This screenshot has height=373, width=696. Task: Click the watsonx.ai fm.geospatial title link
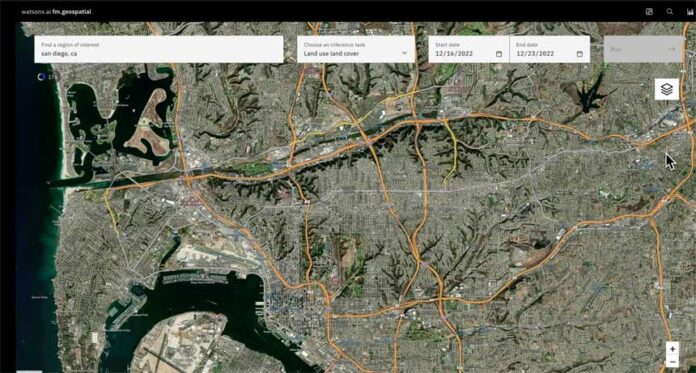pos(56,12)
